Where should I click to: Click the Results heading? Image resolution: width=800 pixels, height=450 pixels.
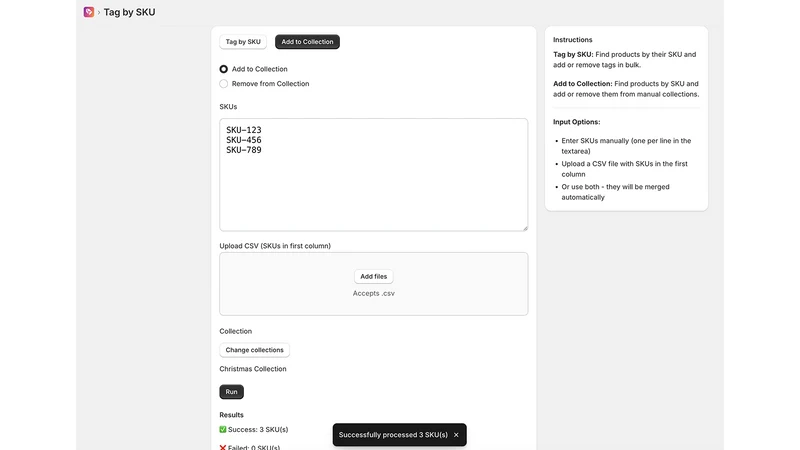coord(231,415)
